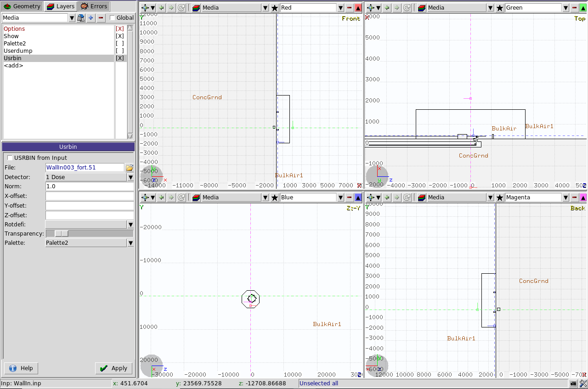Switch to the Geometry tab

click(22, 6)
